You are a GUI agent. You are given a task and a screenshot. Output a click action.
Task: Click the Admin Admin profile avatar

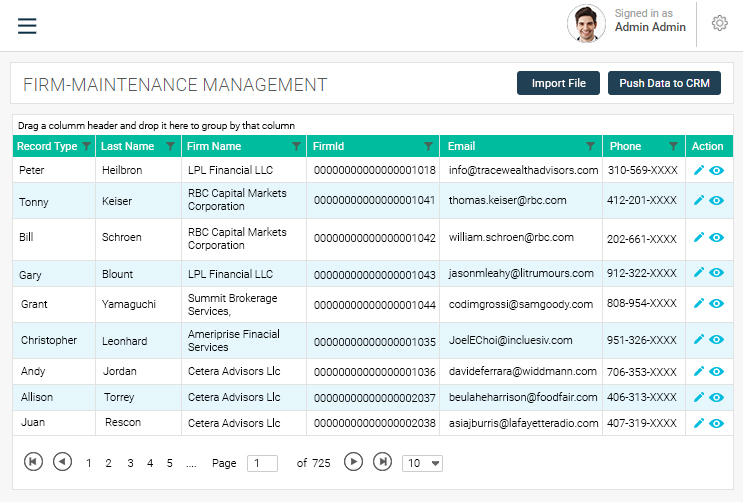(x=586, y=24)
